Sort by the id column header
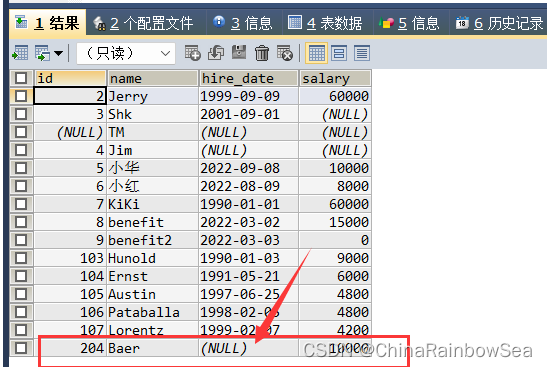The height and width of the screenshot is (367, 547). click(x=70, y=78)
